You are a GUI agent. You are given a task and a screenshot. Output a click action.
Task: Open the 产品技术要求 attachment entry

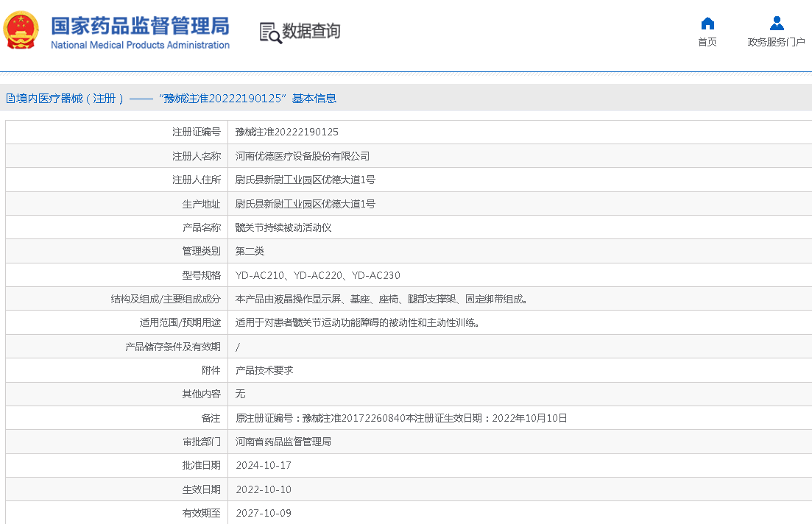[x=264, y=370]
